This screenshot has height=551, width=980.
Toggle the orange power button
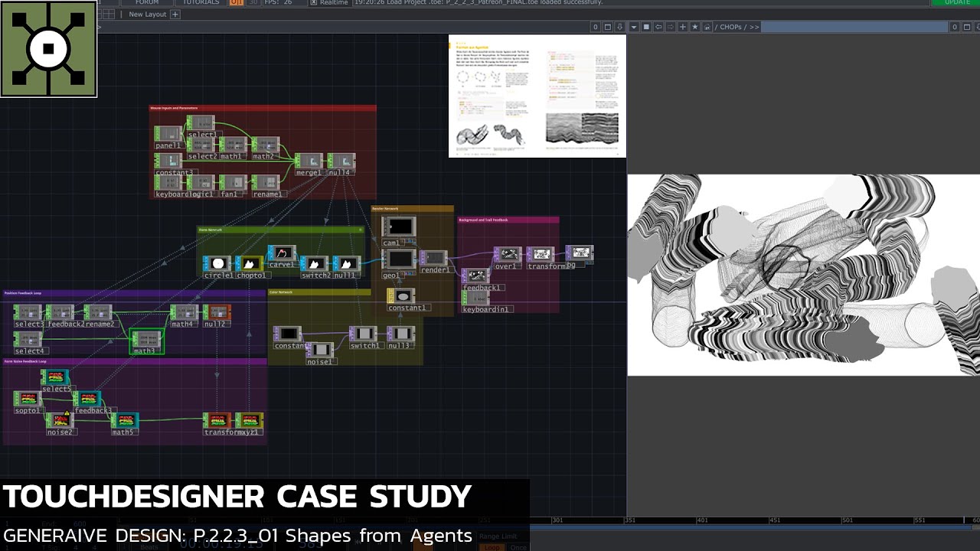[237, 2]
